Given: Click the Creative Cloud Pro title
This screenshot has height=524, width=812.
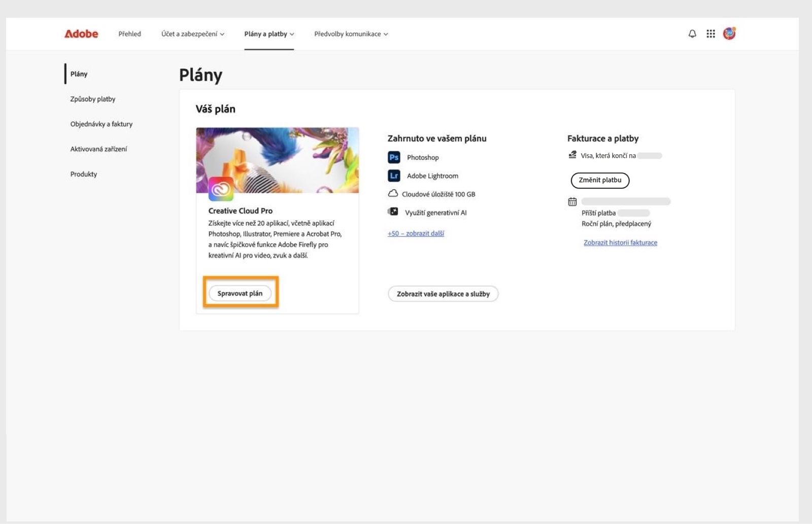Looking at the screenshot, I should pyautogui.click(x=241, y=211).
